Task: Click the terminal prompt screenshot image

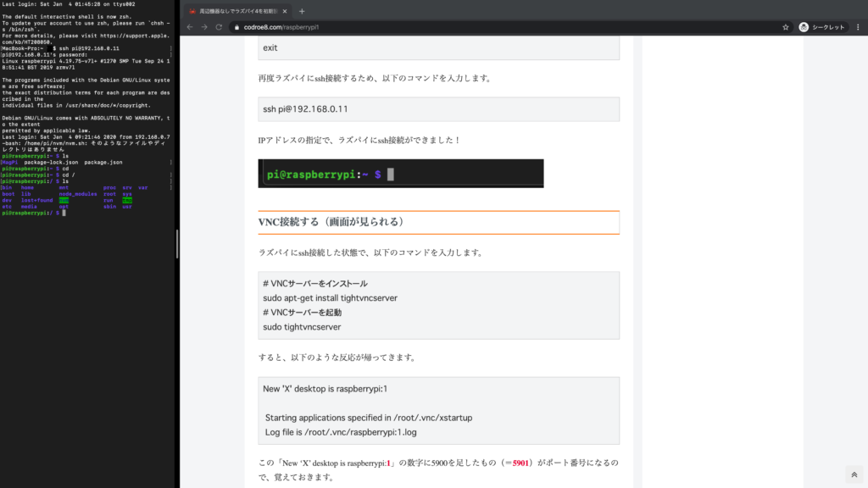Action: 401,174
